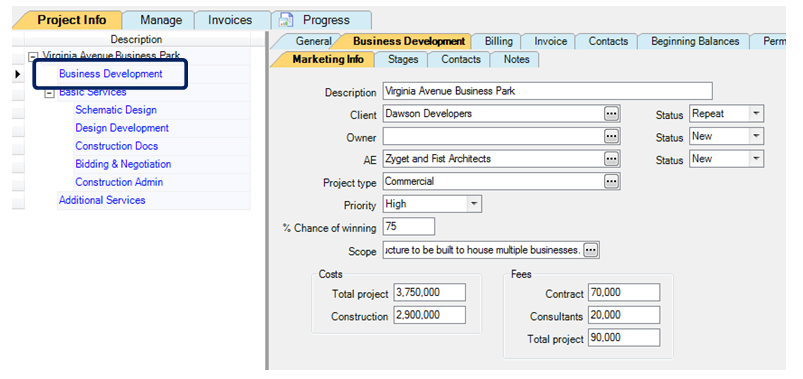Image resolution: width=803 pixels, height=379 pixels.
Task: Select Schematic Design in the tree
Action: tap(116, 110)
